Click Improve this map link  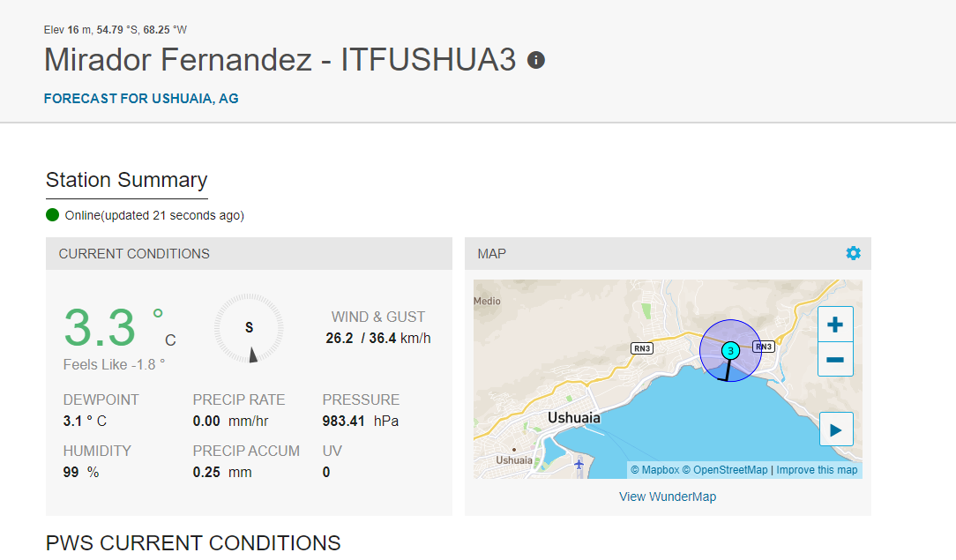click(817, 470)
